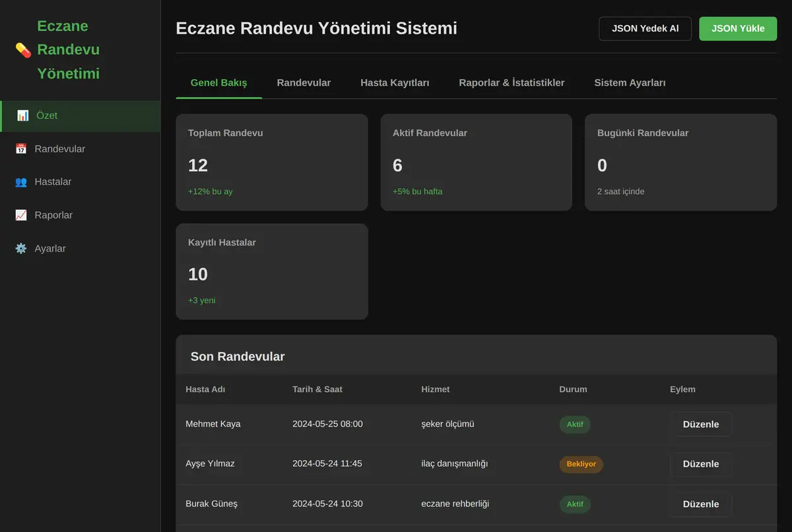The width and height of the screenshot is (792, 532).
Task: Click the Toplam Randevu card
Action: [x=272, y=162]
